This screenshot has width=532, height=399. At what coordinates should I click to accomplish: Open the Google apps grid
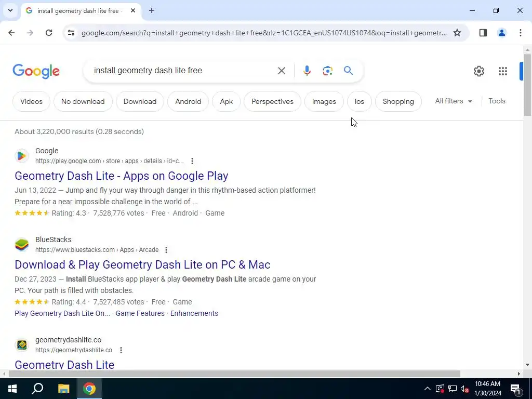502,71
